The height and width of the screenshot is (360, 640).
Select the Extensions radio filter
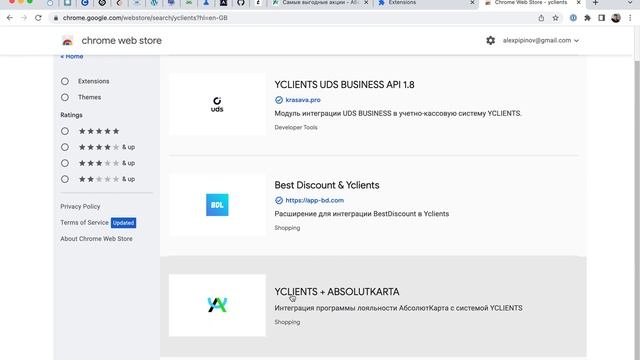click(65, 81)
